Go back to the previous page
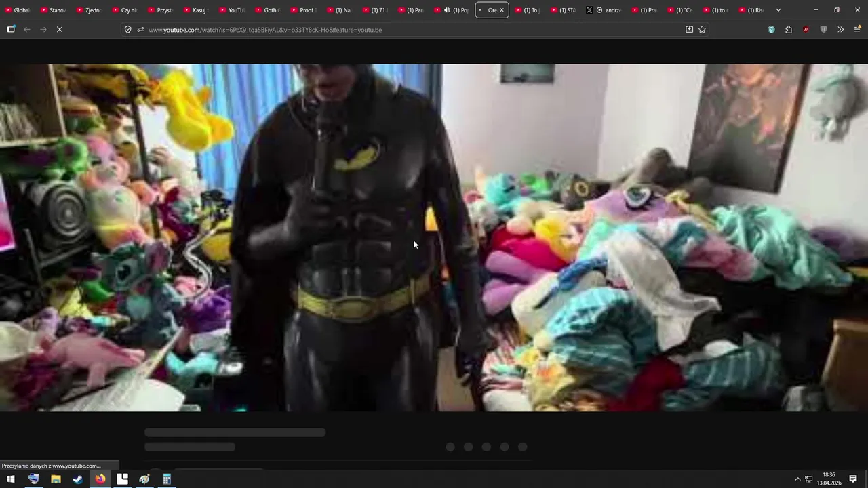868x488 pixels. click(x=27, y=30)
